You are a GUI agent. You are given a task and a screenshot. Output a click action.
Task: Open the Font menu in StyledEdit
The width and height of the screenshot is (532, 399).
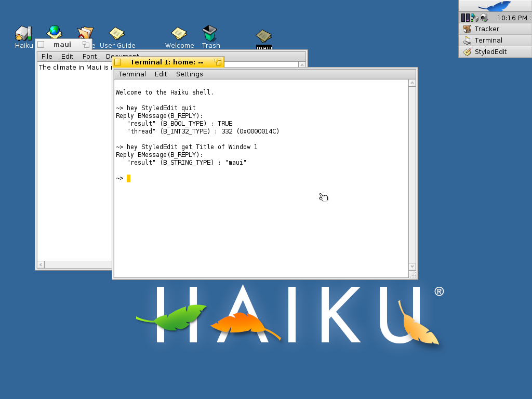[89, 56]
